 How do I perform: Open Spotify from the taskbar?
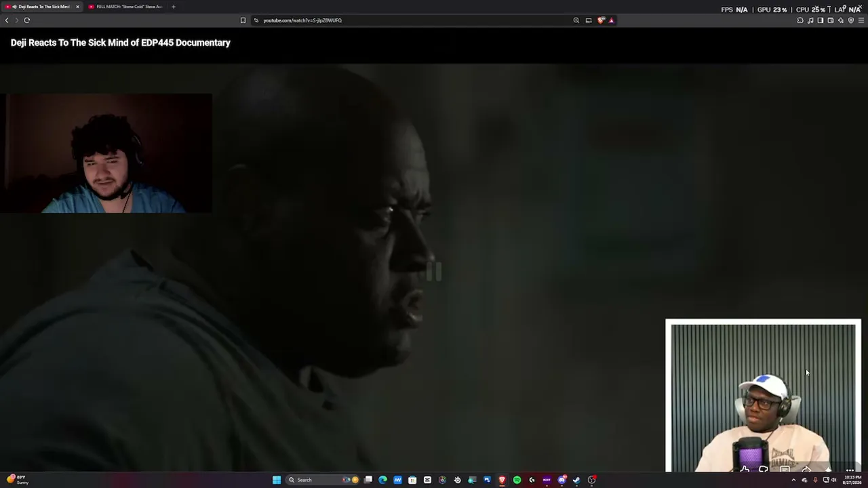(x=517, y=480)
